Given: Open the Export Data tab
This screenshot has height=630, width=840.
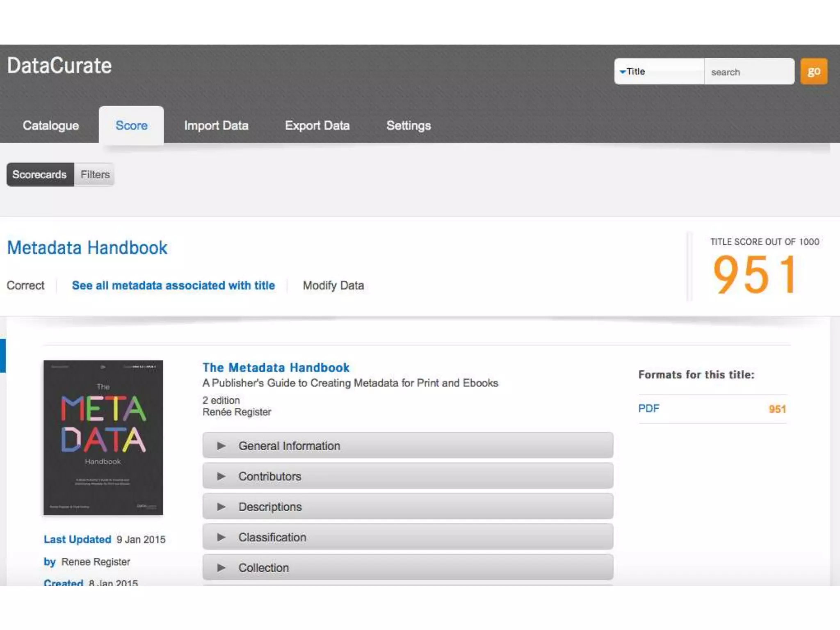Looking at the screenshot, I should tap(317, 126).
